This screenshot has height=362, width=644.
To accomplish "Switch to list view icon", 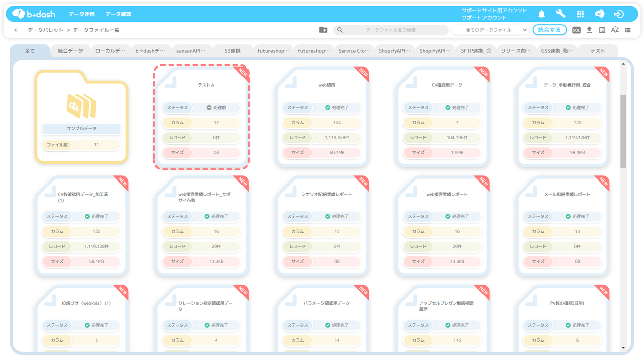I will click(628, 30).
